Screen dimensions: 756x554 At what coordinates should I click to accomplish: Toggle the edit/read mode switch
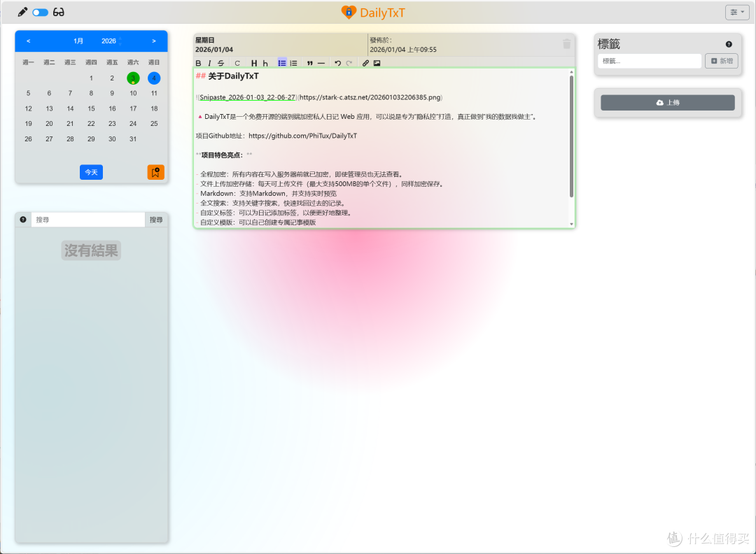pyautogui.click(x=41, y=13)
